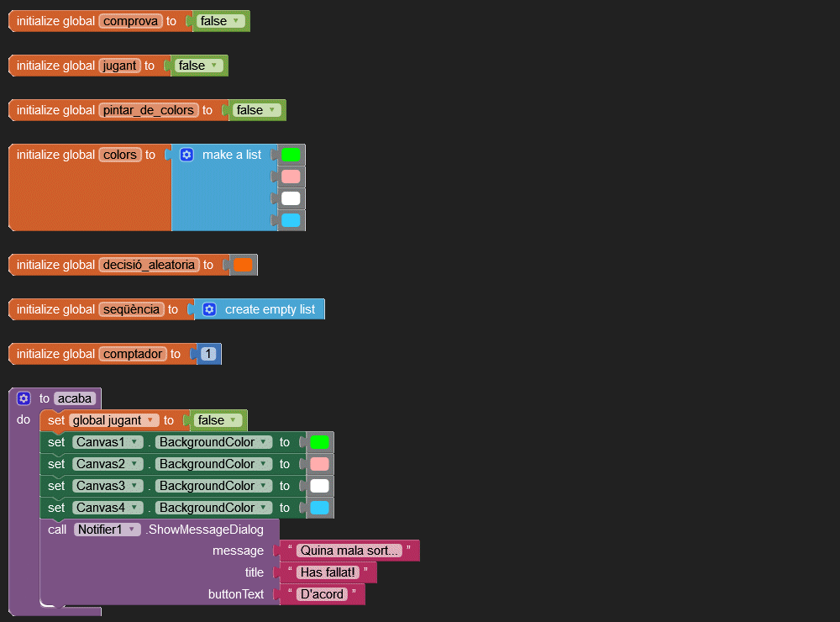This screenshot has width=840, height=622.
Task: Click the orange color of decisió_aleatoria
Action: coord(243,265)
